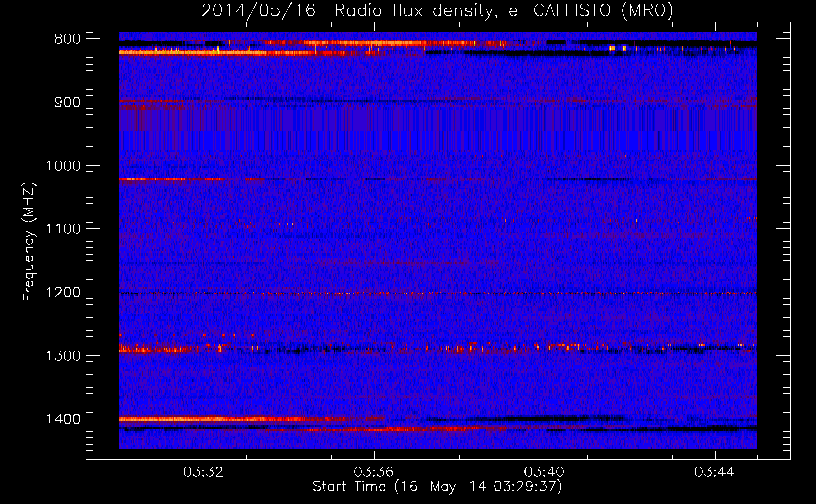Click the 03:36 time tick label
This screenshot has height=504, width=816.
click(374, 472)
